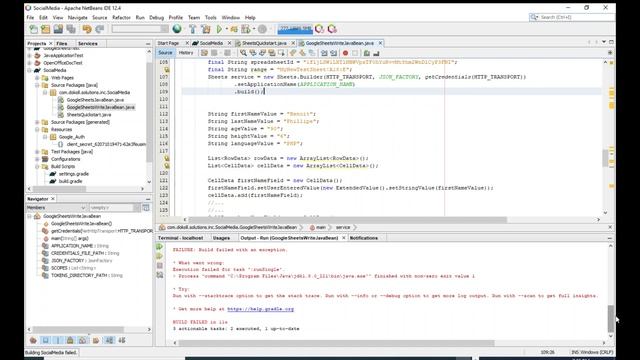
Task: Switch to the Files tab
Action: [62, 43]
